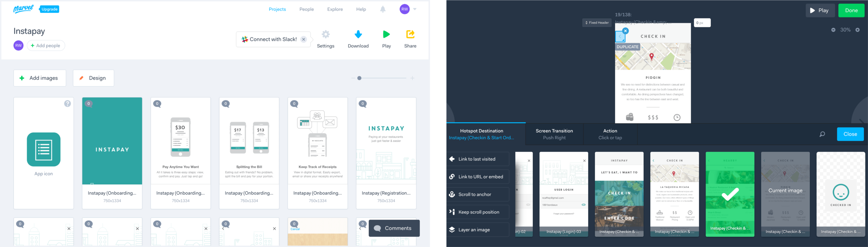Search screens with magnifier icon
Image resolution: width=868 pixels, height=247 pixels.
[822, 134]
